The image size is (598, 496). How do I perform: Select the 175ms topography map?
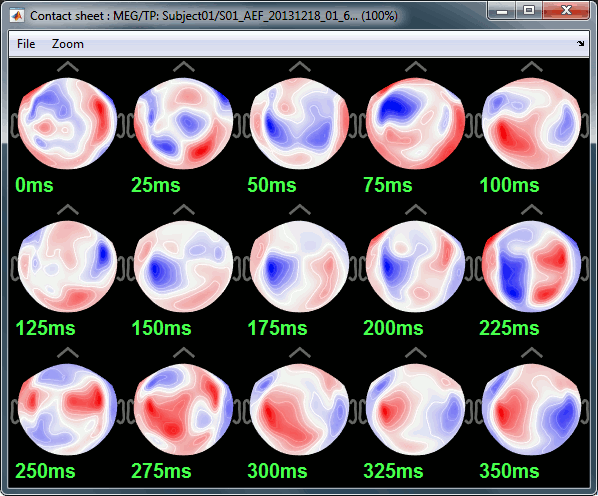(x=299, y=266)
